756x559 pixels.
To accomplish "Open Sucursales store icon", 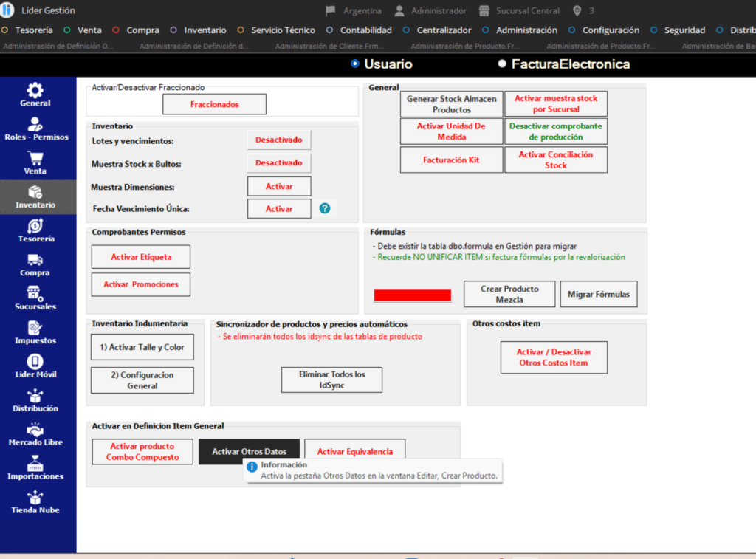I will pyautogui.click(x=35, y=294).
